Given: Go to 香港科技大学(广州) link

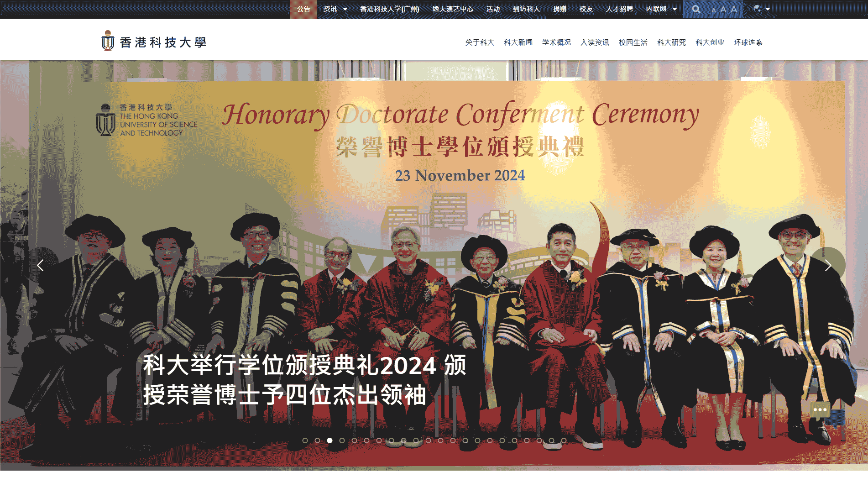Looking at the screenshot, I should coord(389,9).
